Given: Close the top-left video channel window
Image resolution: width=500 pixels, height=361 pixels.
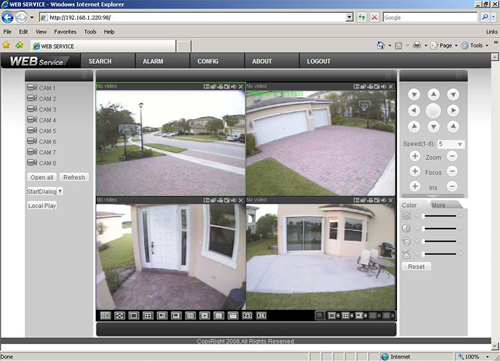Looking at the screenshot, I should coord(241,87).
